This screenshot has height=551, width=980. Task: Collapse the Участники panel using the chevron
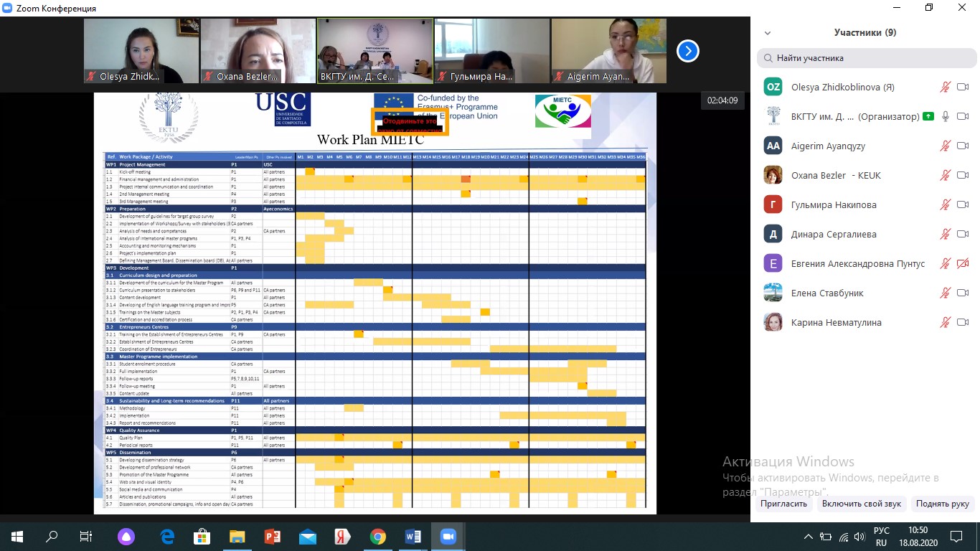(x=768, y=33)
